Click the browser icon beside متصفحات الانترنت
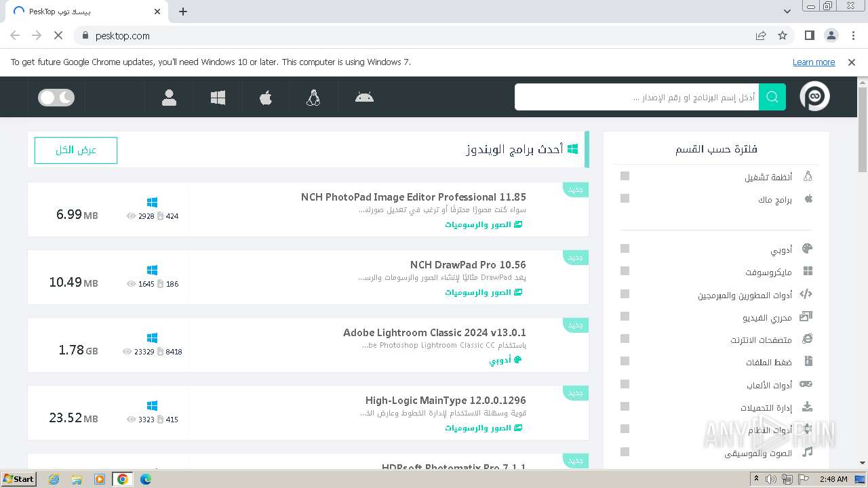The height and width of the screenshot is (488, 868). tap(807, 339)
